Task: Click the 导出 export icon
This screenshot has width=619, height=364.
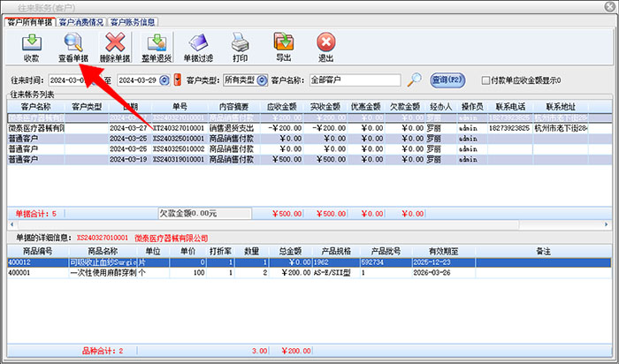Action: pos(283,46)
